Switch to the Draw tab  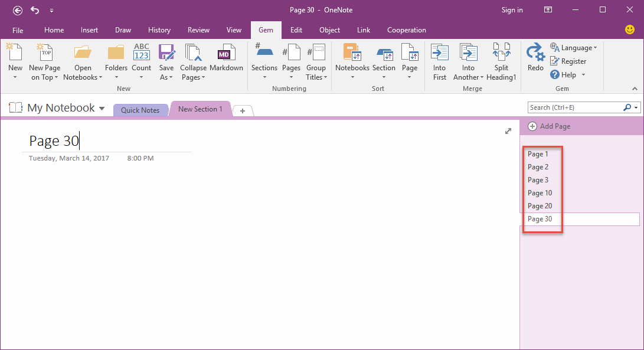tap(123, 30)
